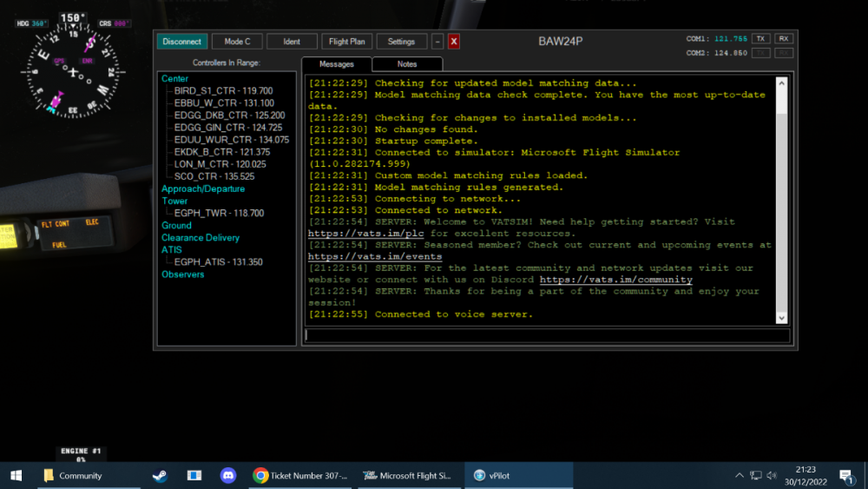Click the volume icon in system tray
The image size is (868, 489).
point(773,475)
